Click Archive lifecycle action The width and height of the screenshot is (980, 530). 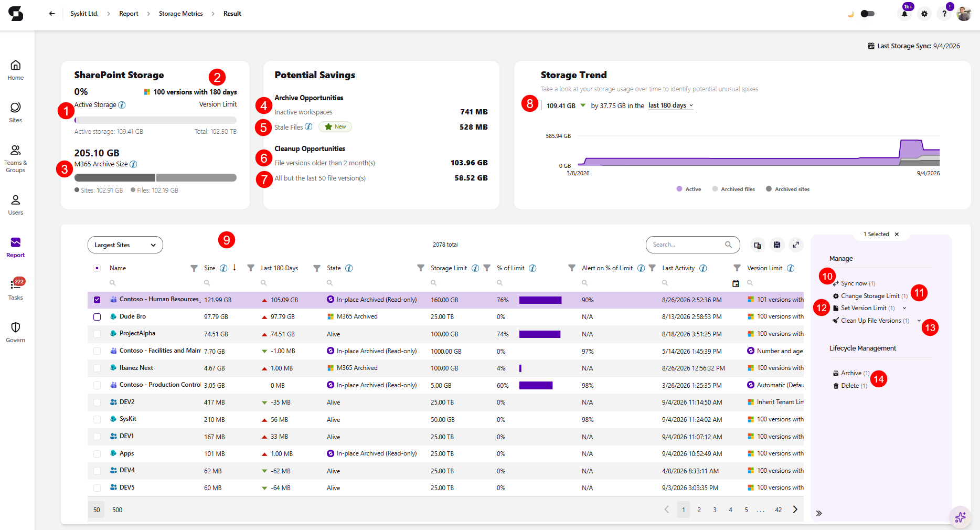(x=851, y=373)
